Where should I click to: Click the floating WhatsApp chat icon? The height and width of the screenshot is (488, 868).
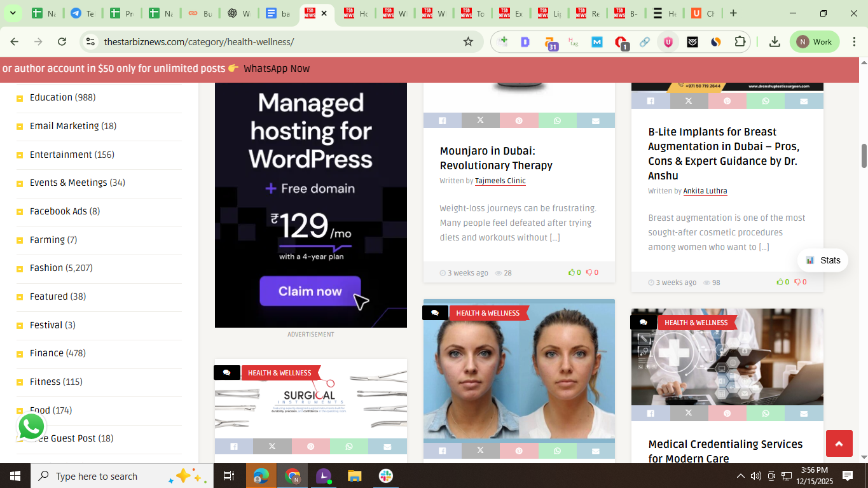(31, 427)
